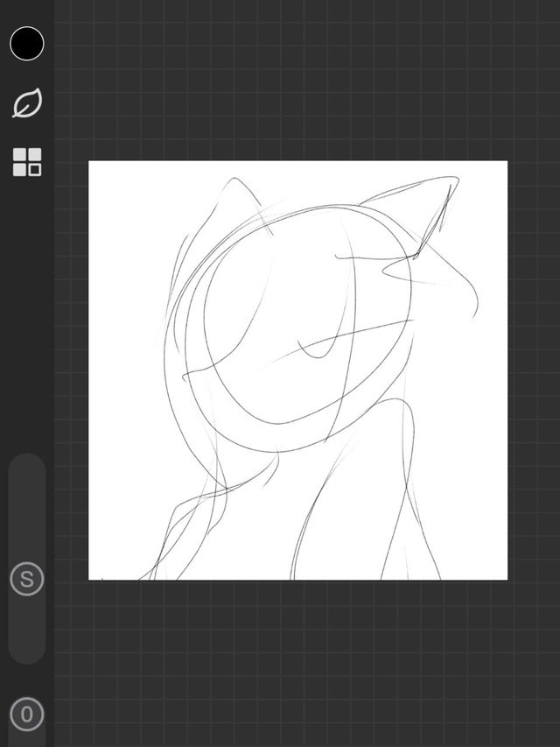
Task: Click the vertical slider track on sidebar
Action: pyautogui.click(x=26, y=559)
